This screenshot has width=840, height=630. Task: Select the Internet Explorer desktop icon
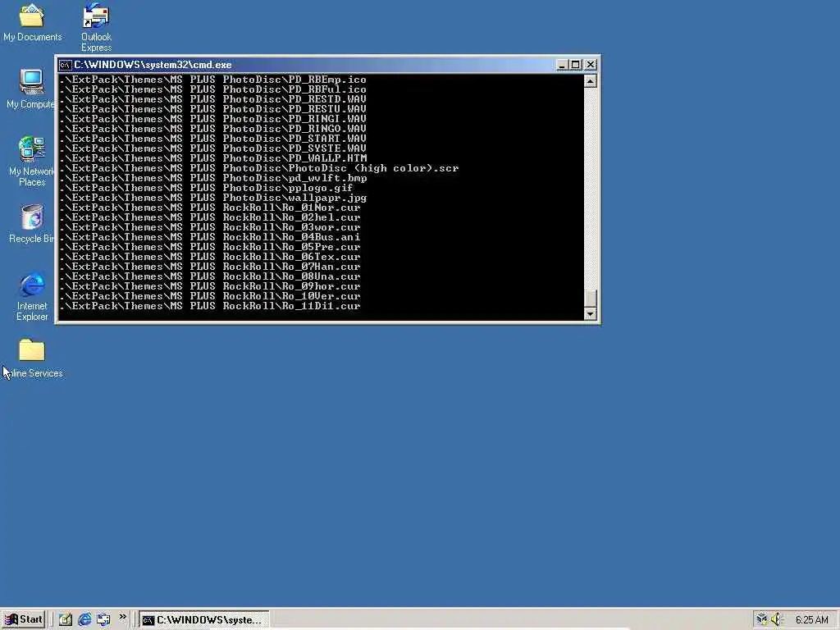click(32, 296)
